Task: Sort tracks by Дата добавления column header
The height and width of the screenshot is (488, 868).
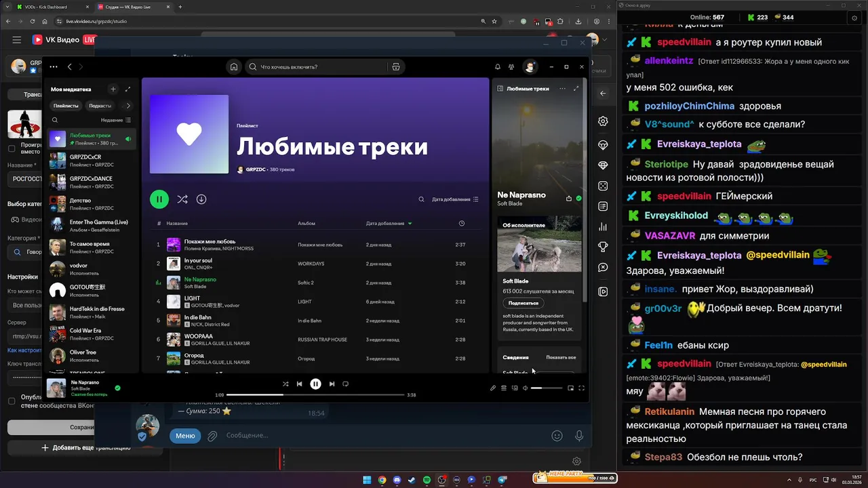Action: tap(389, 223)
